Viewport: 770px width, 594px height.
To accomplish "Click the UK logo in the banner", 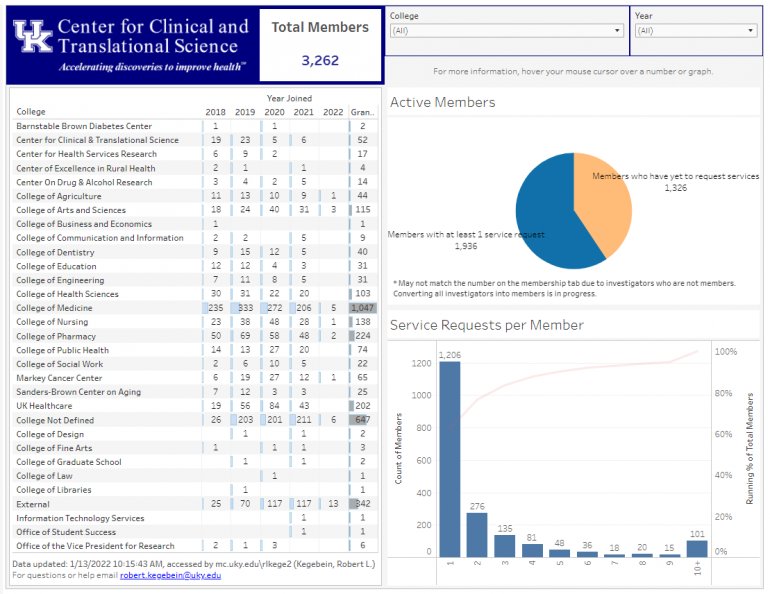I will click(32, 36).
